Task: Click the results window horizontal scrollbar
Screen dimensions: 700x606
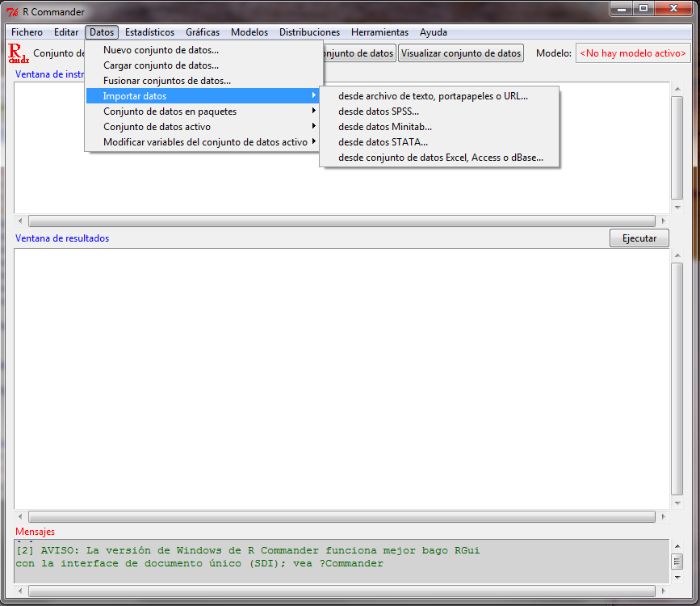Action: pos(342,516)
